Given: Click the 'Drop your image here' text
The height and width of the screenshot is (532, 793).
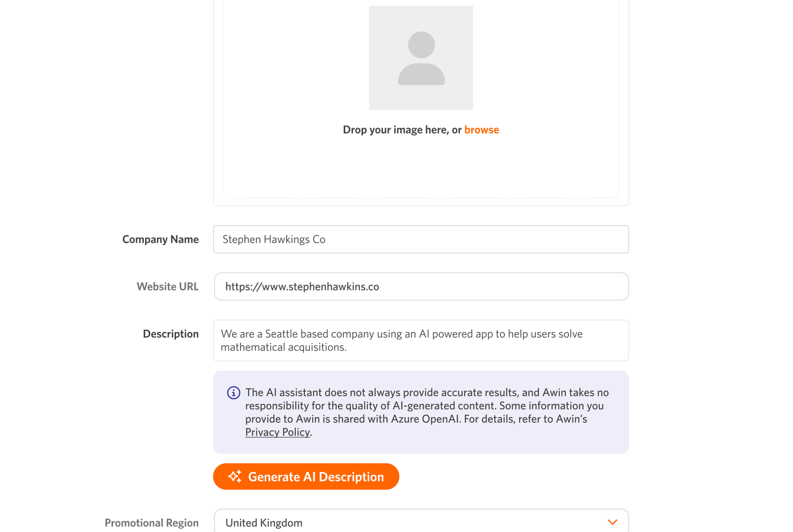Looking at the screenshot, I should point(402,130).
